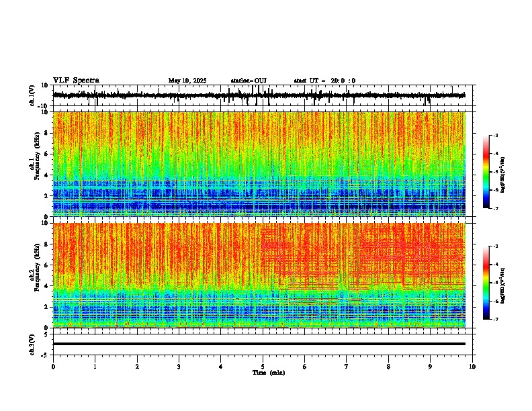Image resolution: width=532 pixels, height=411 pixels.
Task: Click the "0" tick on the time axis
Action: (53, 367)
